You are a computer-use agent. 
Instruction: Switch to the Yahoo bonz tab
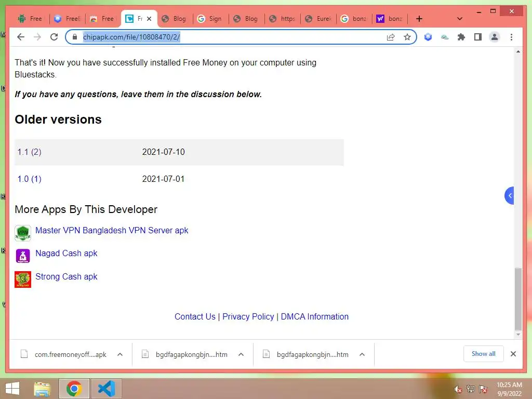tap(390, 19)
